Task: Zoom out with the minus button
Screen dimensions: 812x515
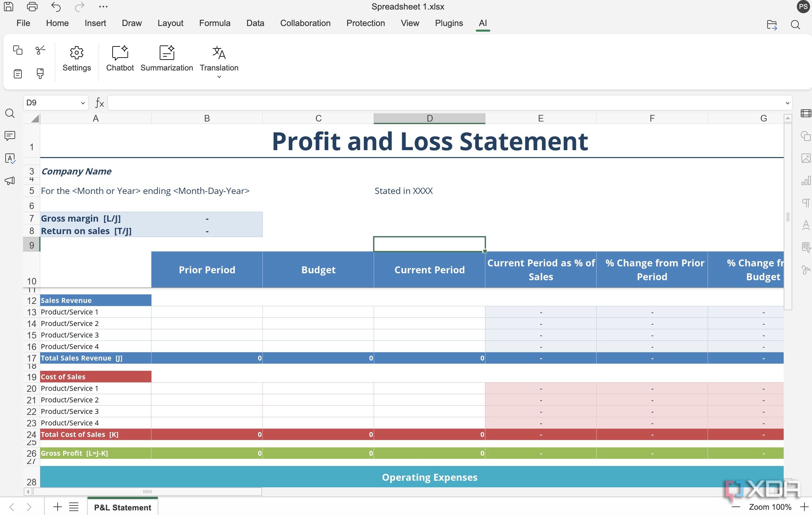Action: point(736,507)
